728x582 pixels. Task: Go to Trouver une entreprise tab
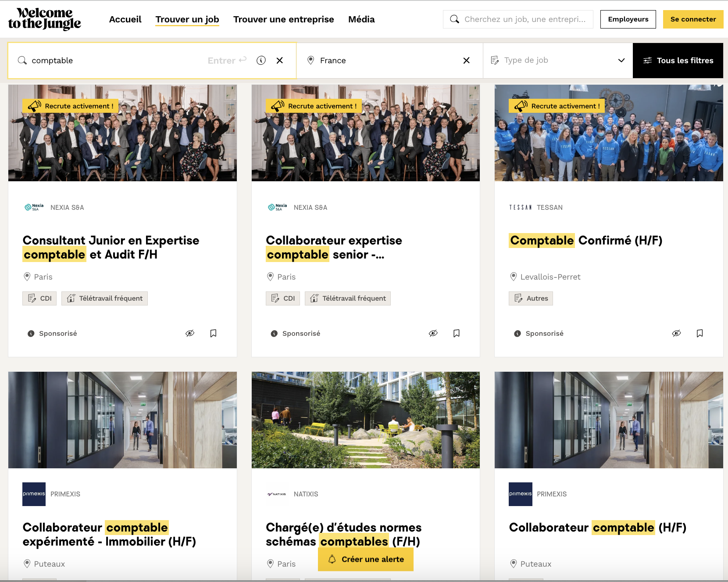click(283, 19)
